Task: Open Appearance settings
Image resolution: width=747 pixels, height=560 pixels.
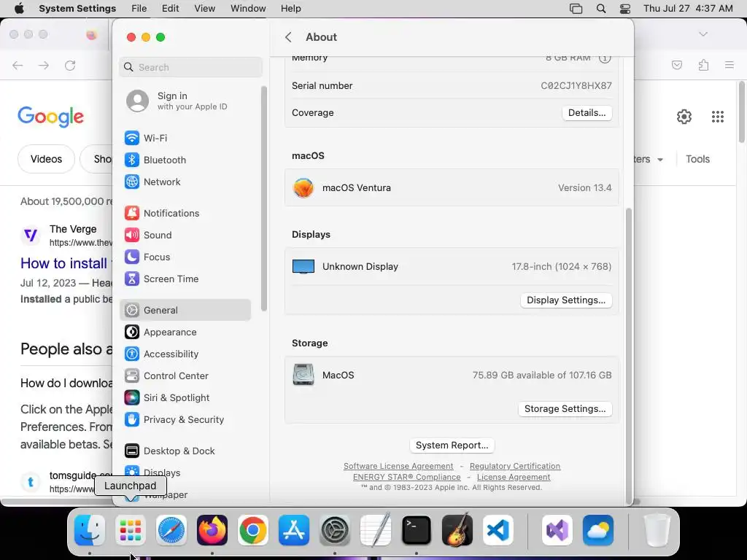Action: 185,332
